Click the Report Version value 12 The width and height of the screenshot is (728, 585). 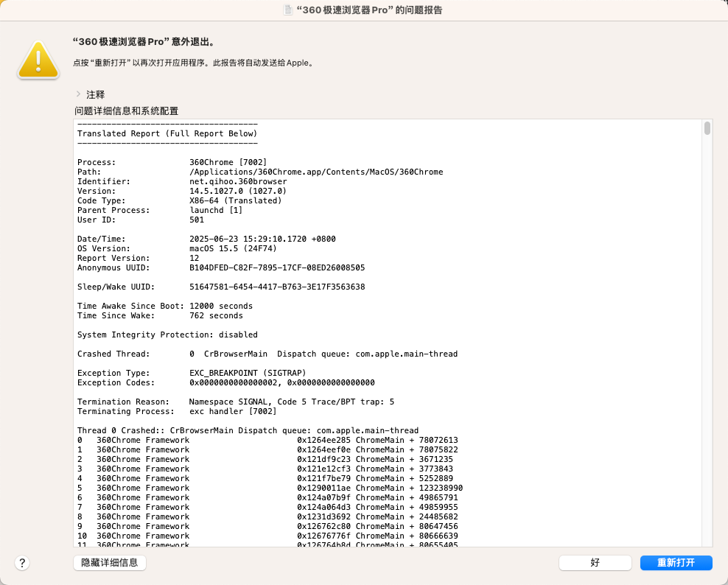[x=194, y=258]
